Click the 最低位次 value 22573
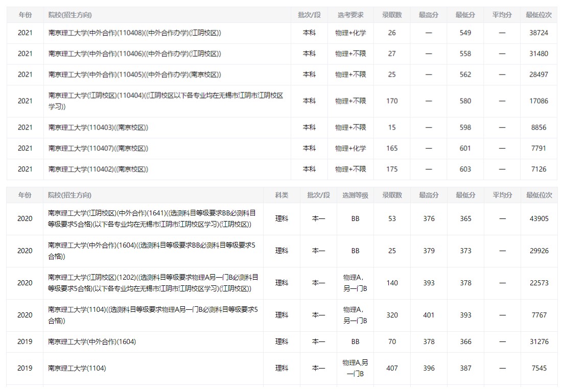 [539, 283]
